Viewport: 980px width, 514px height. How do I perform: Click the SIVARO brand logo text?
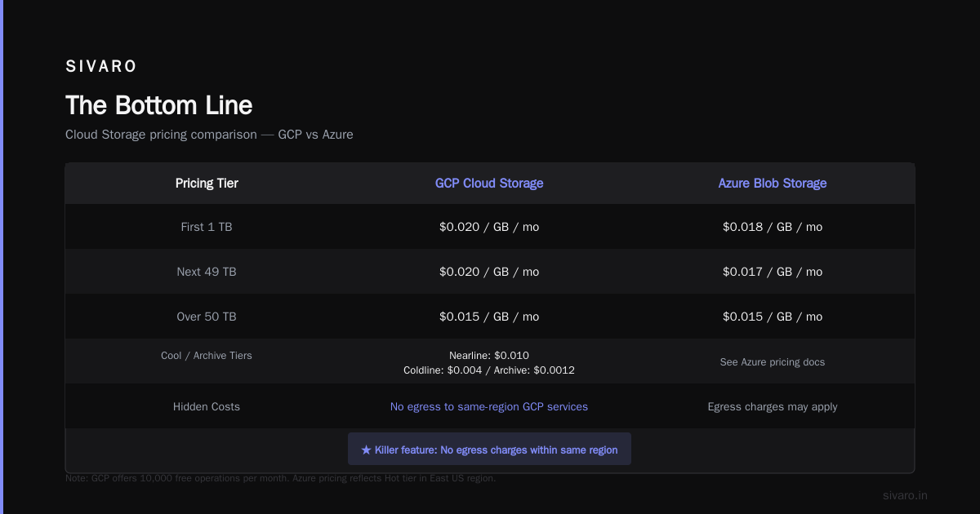(x=101, y=66)
